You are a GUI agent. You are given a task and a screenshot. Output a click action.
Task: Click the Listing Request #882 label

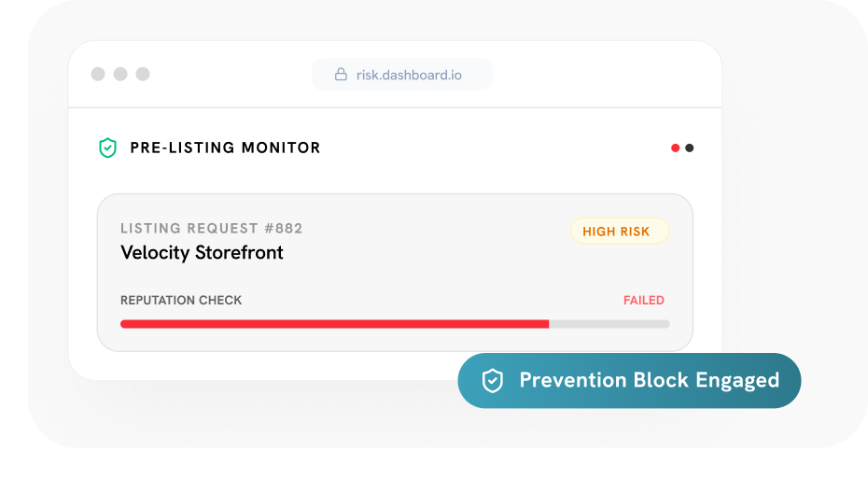coord(211,229)
